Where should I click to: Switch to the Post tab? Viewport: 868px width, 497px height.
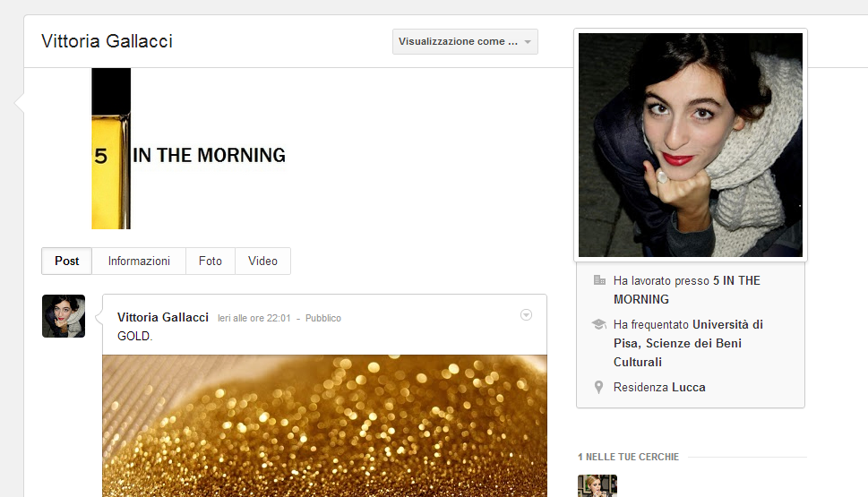click(x=67, y=261)
